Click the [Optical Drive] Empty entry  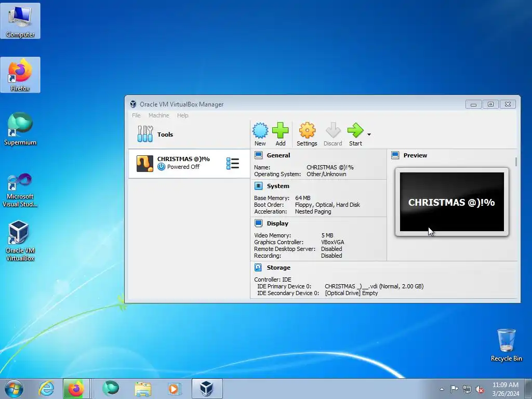[351, 293]
